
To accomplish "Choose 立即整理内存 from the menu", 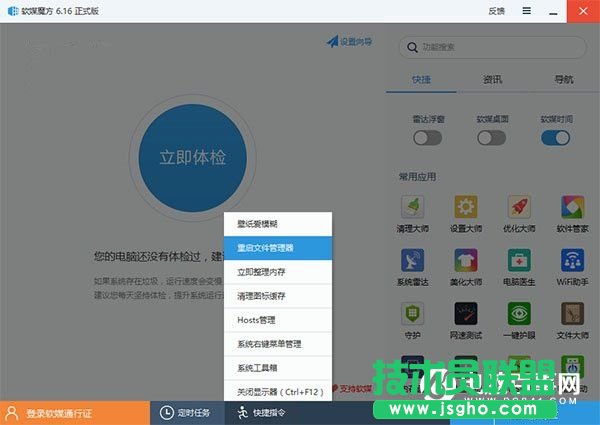I will 278,272.
